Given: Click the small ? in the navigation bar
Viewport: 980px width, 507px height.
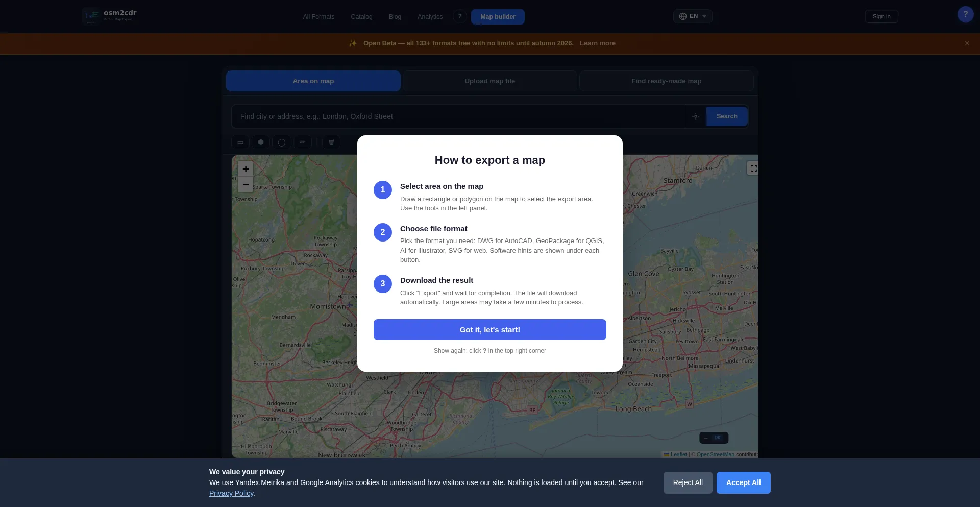Looking at the screenshot, I should coord(460,16).
